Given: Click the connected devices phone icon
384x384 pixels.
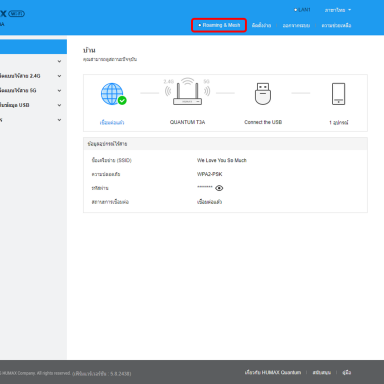Looking at the screenshot, I should 339,94.
